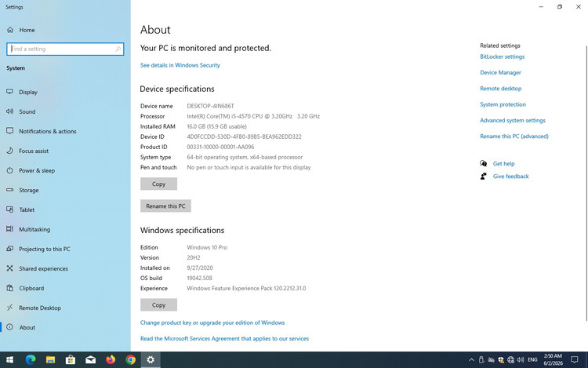The height and width of the screenshot is (368, 588).
Task: Click Change product key or upgrade link
Action: point(212,322)
